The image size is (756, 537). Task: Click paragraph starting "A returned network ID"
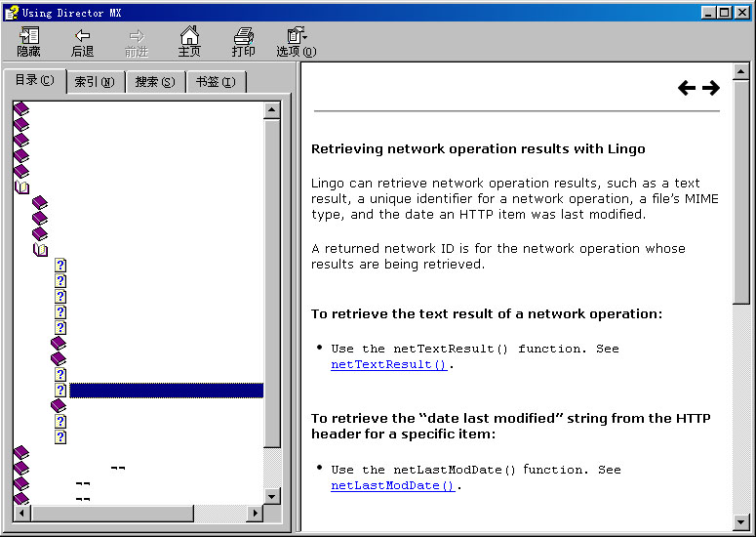click(x=498, y=256)
